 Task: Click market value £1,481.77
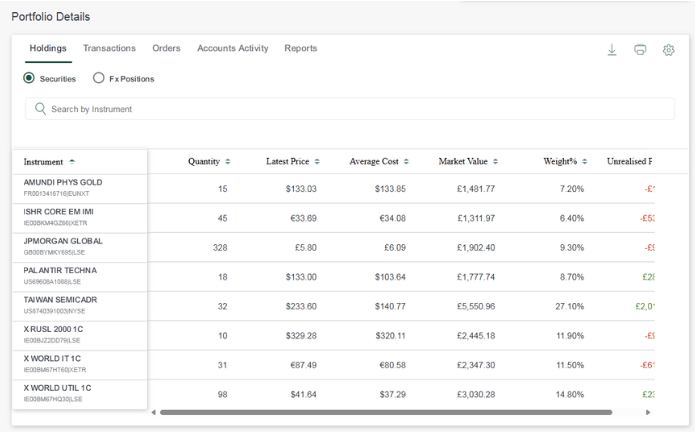click(x=476, y=189)
